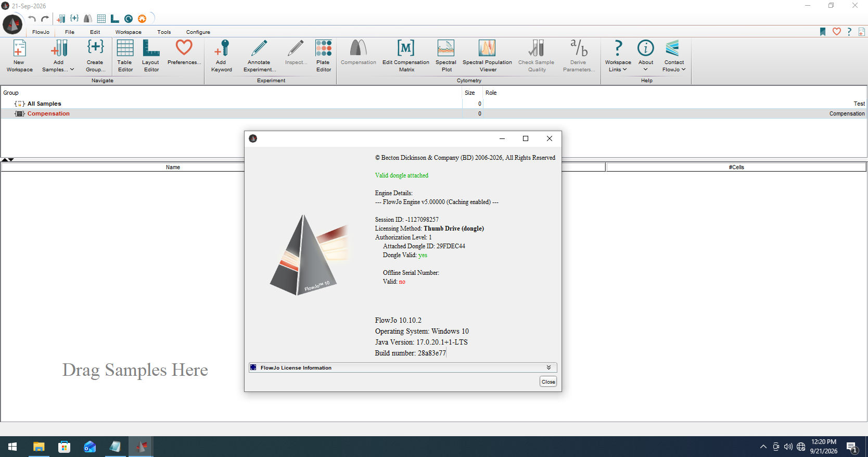The width and height of the screenshot is (868, 457).
Task: Click the 'FlowJo 10.10.2' version text
Action: coord(398,320)
